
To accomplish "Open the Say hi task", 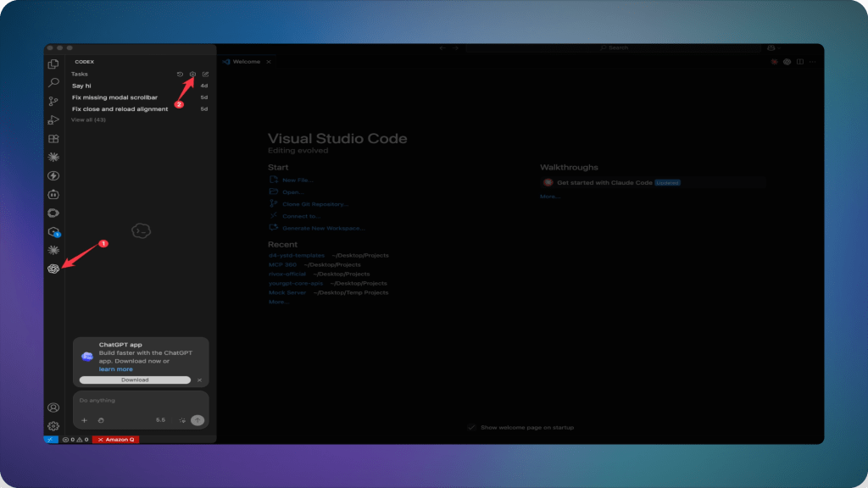I will [x=140, y=86].
